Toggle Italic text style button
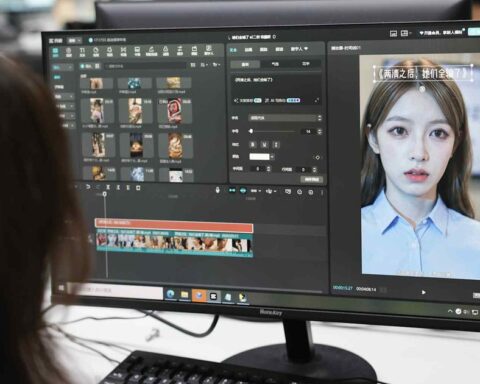Screen dimensions: 480x384 [276, 145]
